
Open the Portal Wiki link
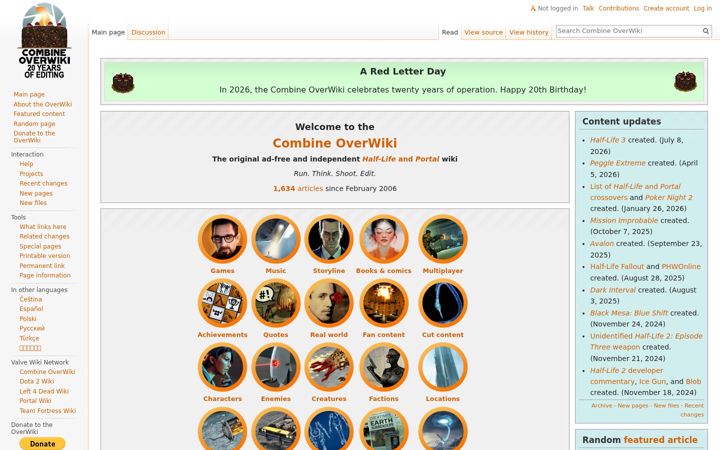coord(35,401)
